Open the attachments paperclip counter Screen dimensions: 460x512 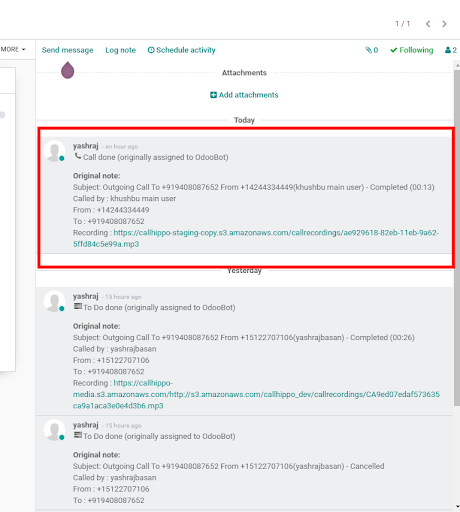[x=372, y=50]
